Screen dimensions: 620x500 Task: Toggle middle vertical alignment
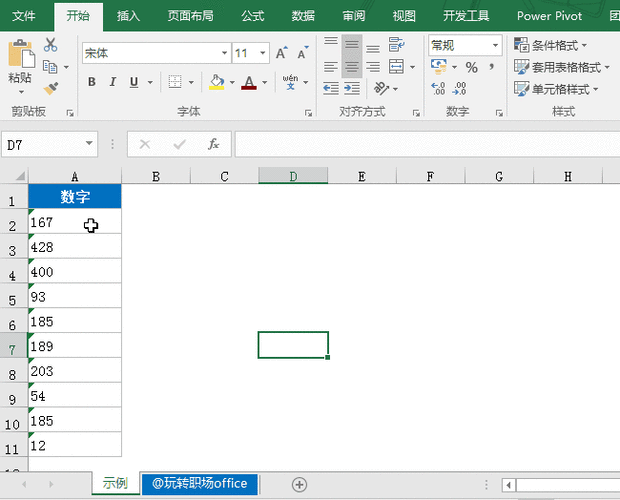point(352,45)
